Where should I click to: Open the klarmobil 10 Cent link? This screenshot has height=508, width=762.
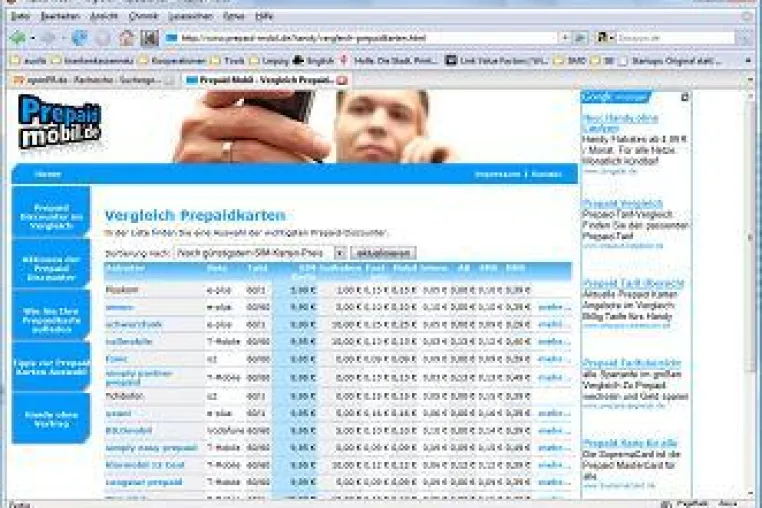pos(145,465)
